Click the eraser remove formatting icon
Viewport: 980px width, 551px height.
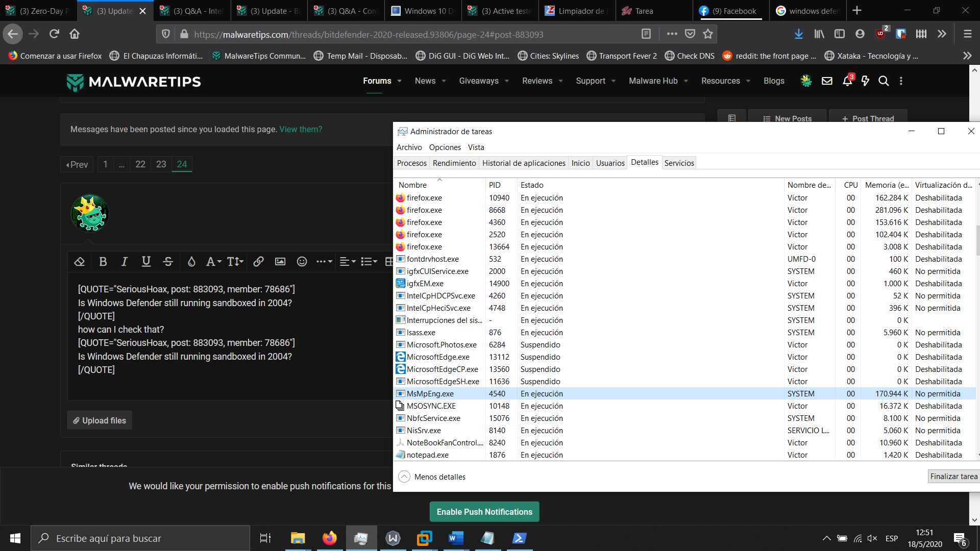[x=79, y=262]
